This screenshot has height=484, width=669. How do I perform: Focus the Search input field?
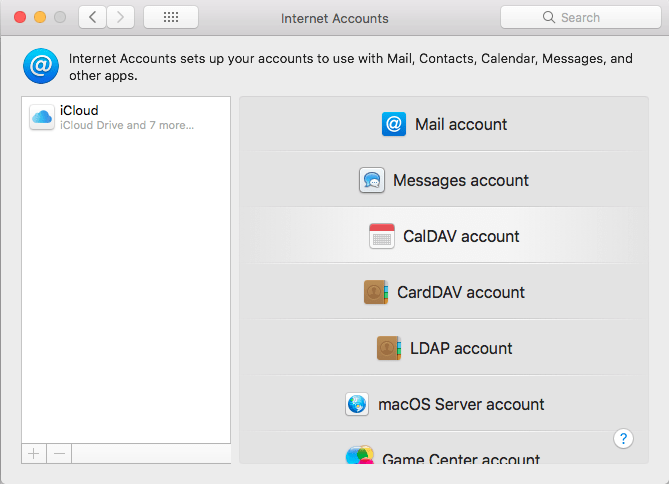tap(581, 17)
